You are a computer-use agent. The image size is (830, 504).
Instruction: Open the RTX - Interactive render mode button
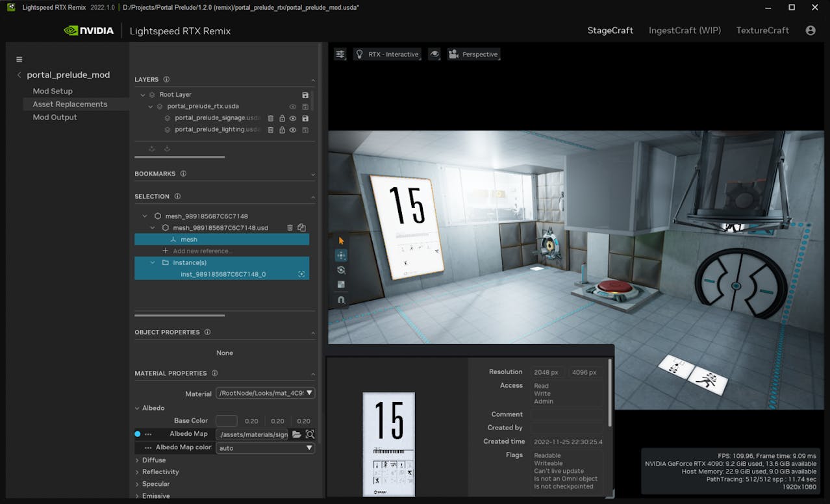tap(387, 55)
